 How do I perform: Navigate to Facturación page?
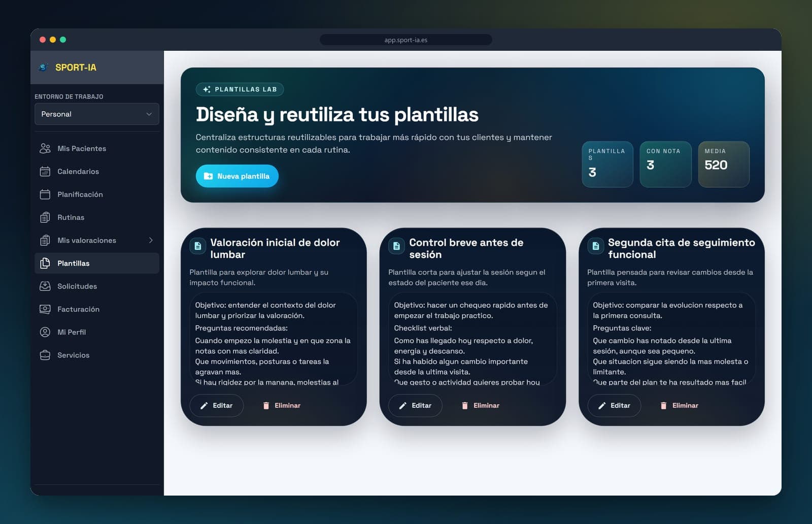pos(97,309)
